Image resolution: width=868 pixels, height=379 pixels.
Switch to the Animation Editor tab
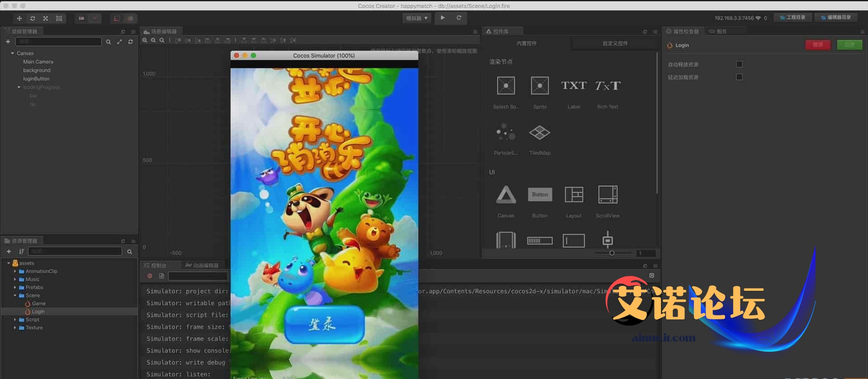(x=202, y=265)
